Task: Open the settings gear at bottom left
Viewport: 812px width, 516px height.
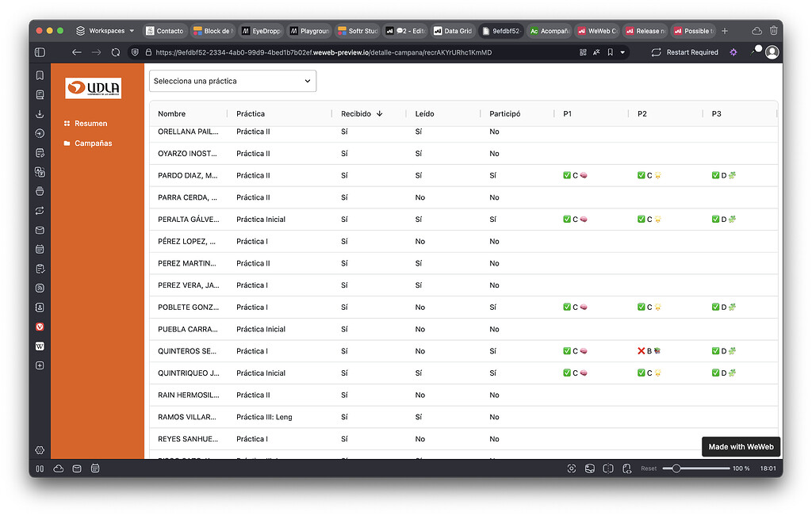Action: pos(40,449)
